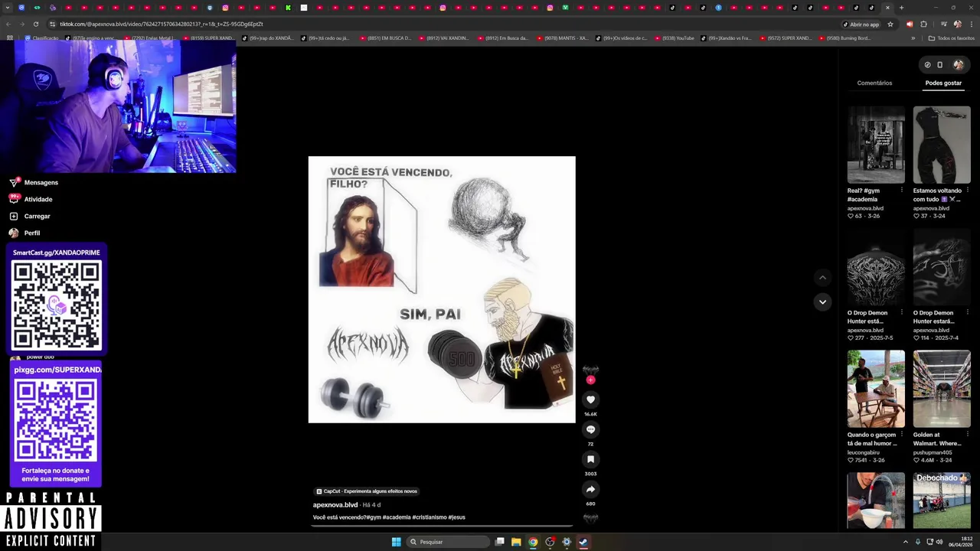
Task: Open 'Estamos voltando com tudo' video thumbnail
Action: coord(942,145)
